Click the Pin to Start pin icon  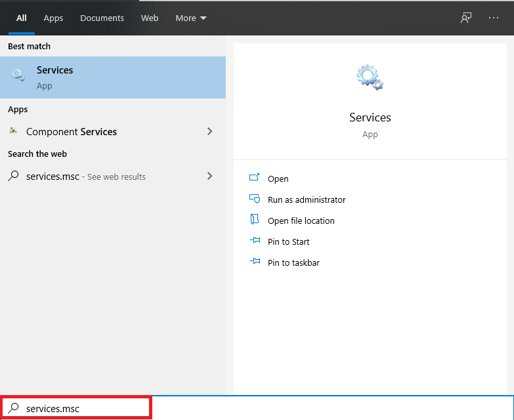pyautogui.click(x=255, y=240)
